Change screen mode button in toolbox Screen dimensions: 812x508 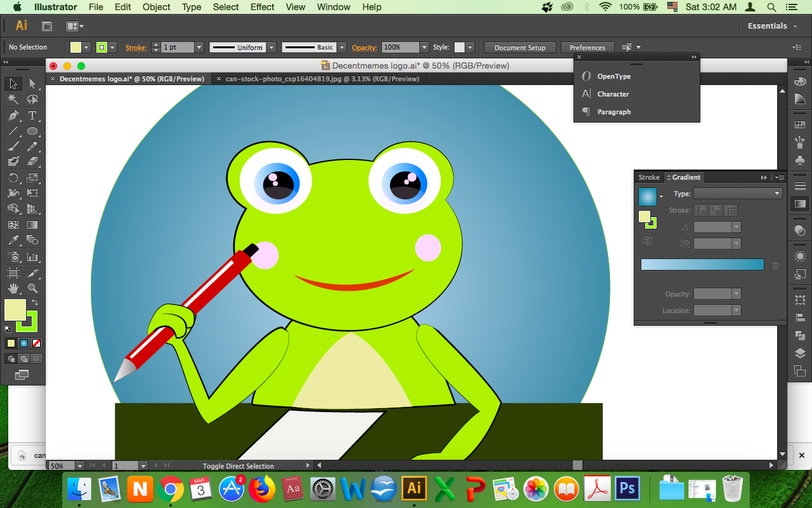(x=22, y=375)
